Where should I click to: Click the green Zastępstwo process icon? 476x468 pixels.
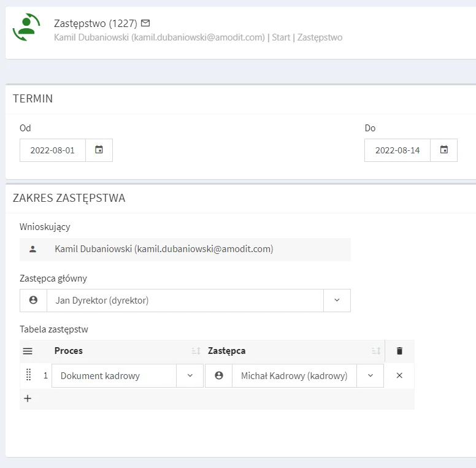tap(26, 27)
